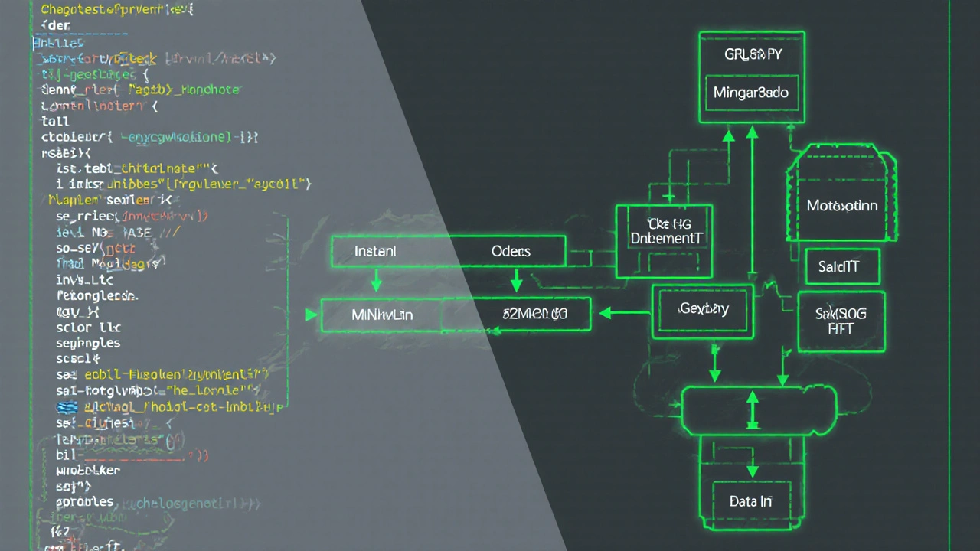
Task: Collapse the MiNhvLin row in the diagram
Action: click(382, 315)
